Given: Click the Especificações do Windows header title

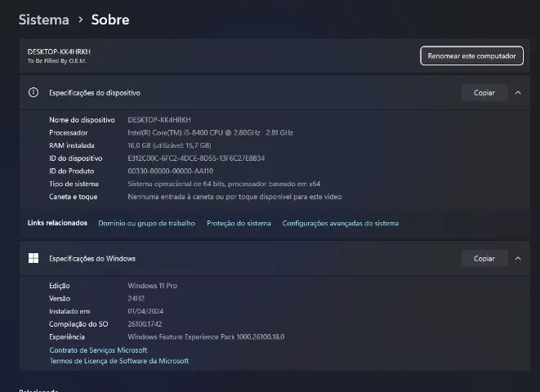Looking at the screenshot, I should click(92, 259).
